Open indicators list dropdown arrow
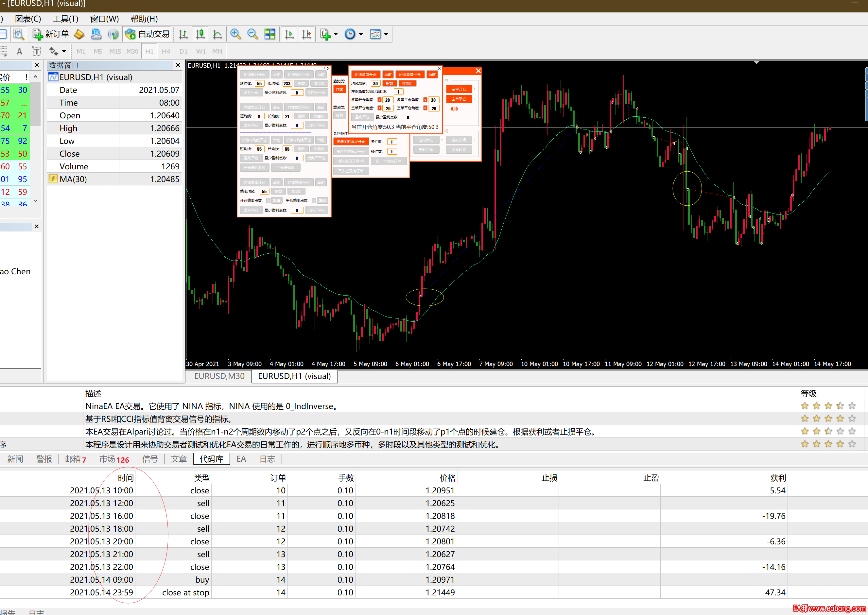 click(336, 34)
